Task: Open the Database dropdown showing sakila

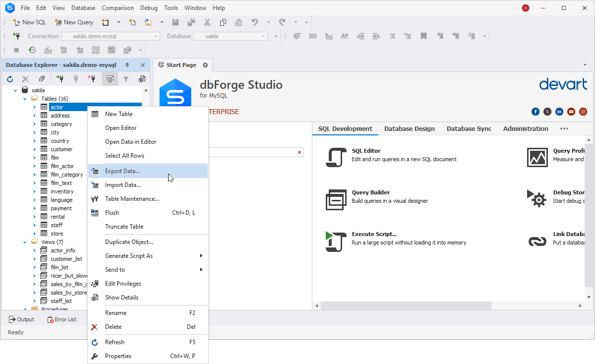Action: pos(264,36)
